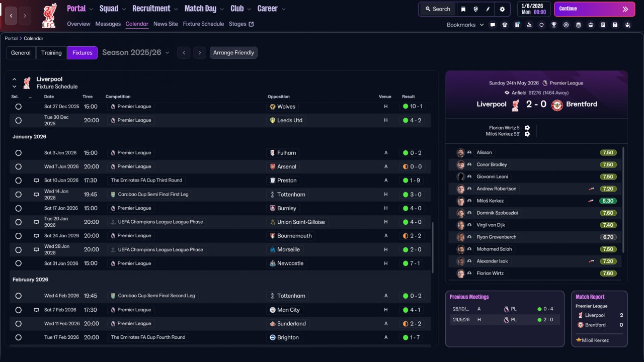Click the Wolves club badge
This screenshot has width=644, height=362.
pyautogui.click(x=273, y=107)
